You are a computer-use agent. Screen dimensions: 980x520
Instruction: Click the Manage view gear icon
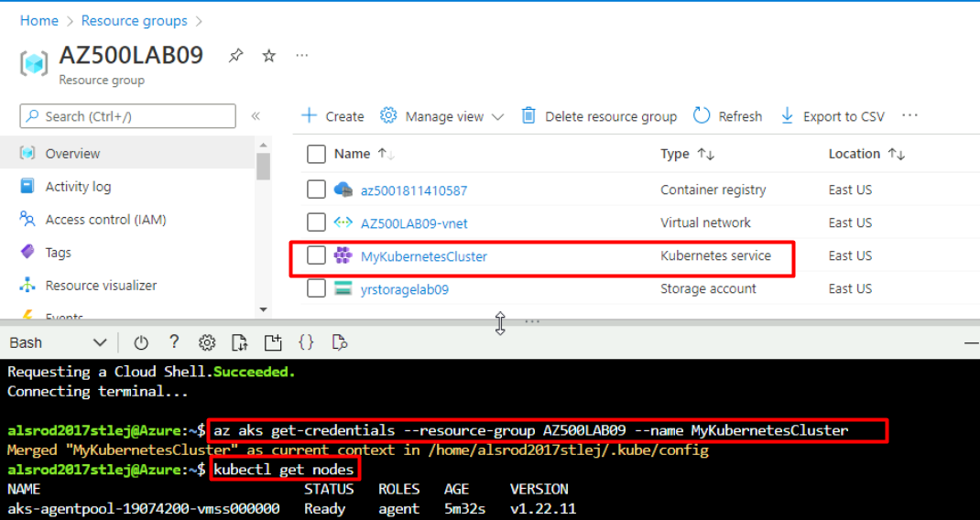[388, 115]
